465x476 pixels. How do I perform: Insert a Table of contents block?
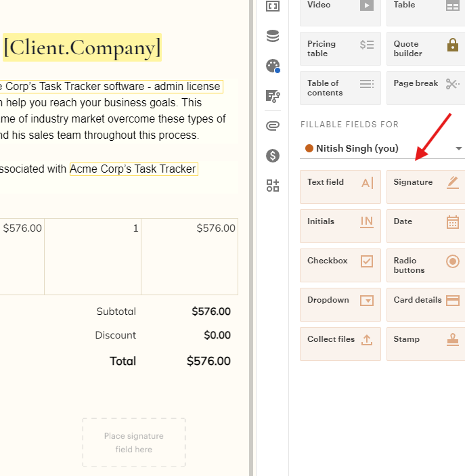(340, 88)
